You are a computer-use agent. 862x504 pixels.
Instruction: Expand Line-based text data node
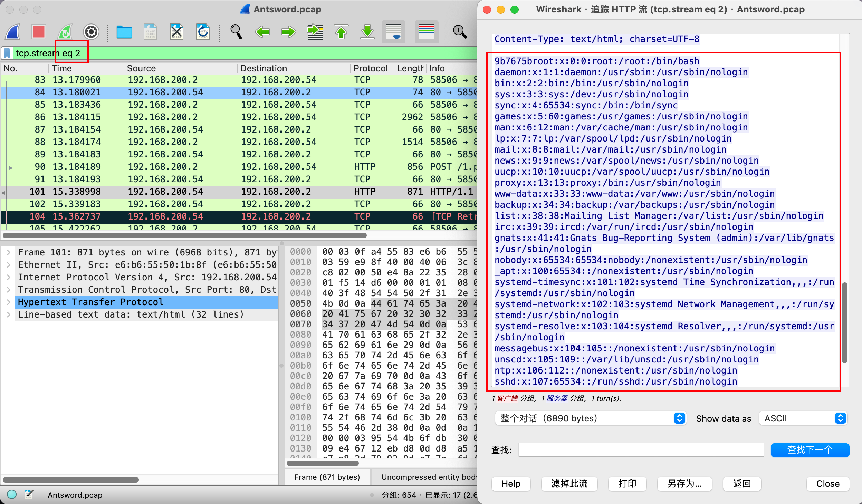tap(9, 314)
